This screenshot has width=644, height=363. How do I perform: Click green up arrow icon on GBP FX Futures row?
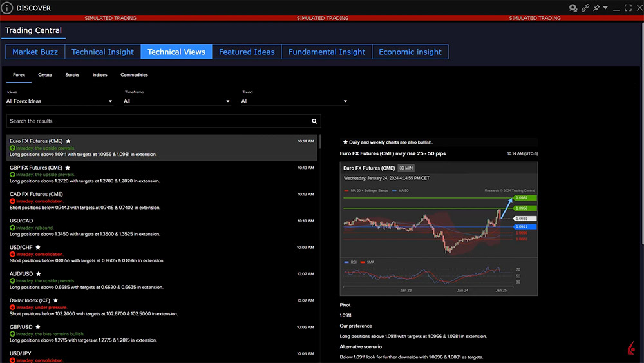[12, 174]
